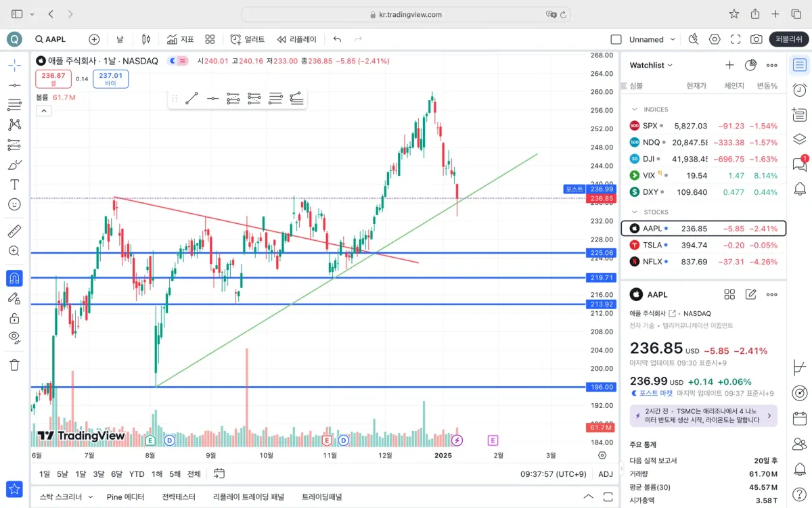The height and width of the screenshot is (508, 812).
Task: Open the alerts clock icon in right sidebar
Action: tap(800, 90)
